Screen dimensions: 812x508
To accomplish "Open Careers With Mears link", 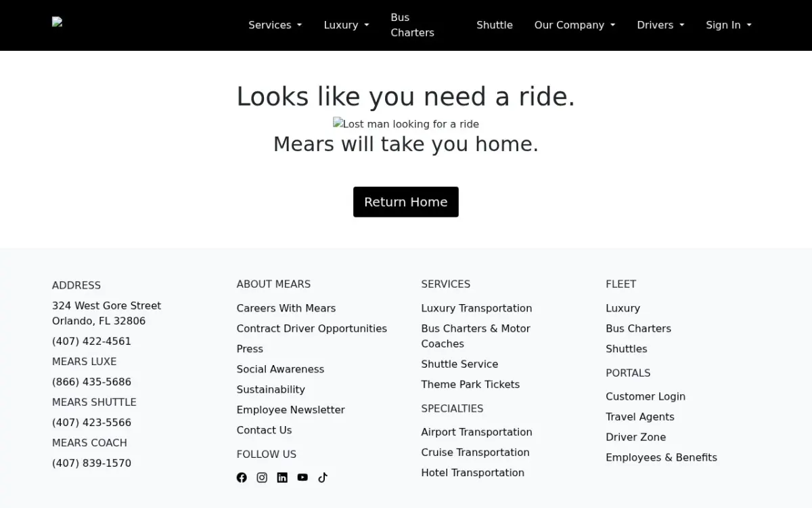I will coord(286,308).
